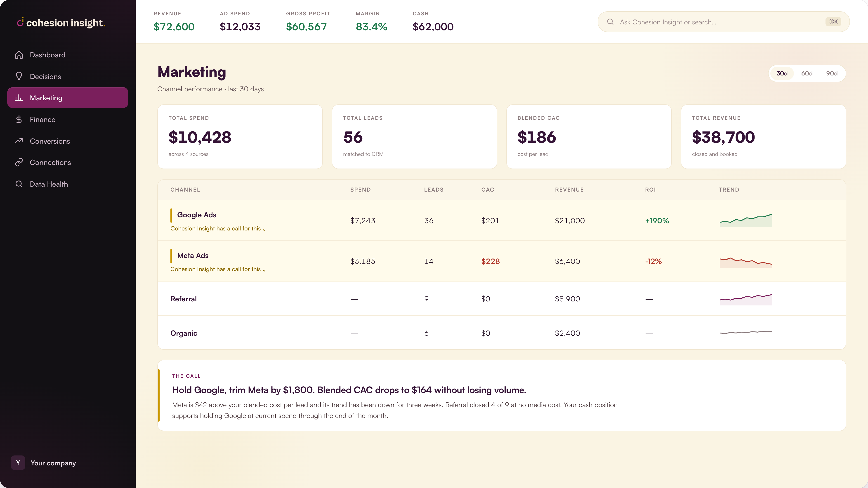Click the Total Spend $10,428 card
This screenshot has width=868, height=488.
click(240, 136)
